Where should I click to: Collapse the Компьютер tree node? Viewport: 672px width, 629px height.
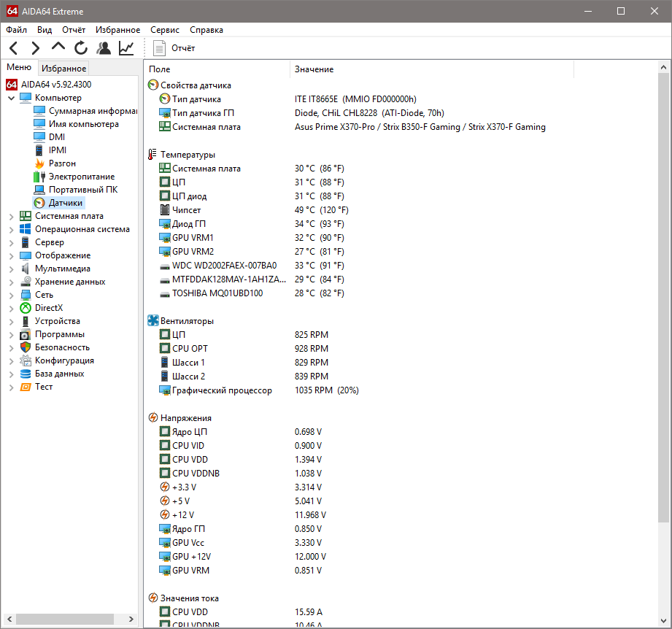click(x=11, y=98)
